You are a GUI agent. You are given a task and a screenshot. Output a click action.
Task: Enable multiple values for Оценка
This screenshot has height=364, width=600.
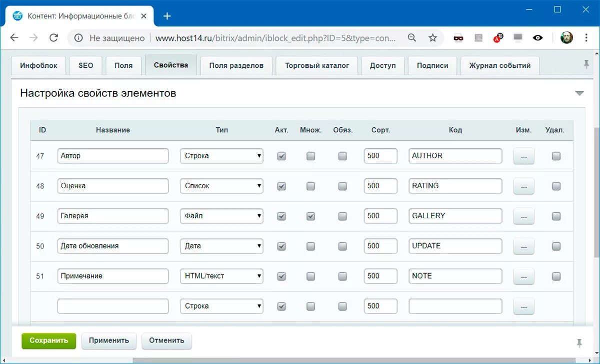pos(311,186)
